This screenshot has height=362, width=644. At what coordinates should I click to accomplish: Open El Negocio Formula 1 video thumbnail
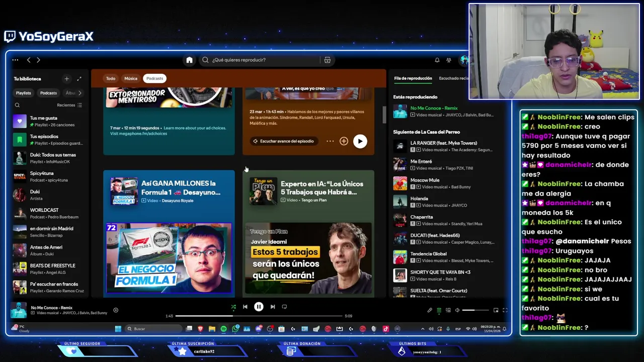[x=169, y=258]
